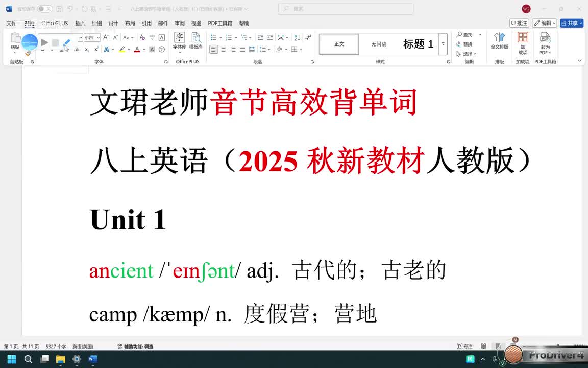Apply red font color
This screenshot has width=588, height=368.
coord(137,49)
